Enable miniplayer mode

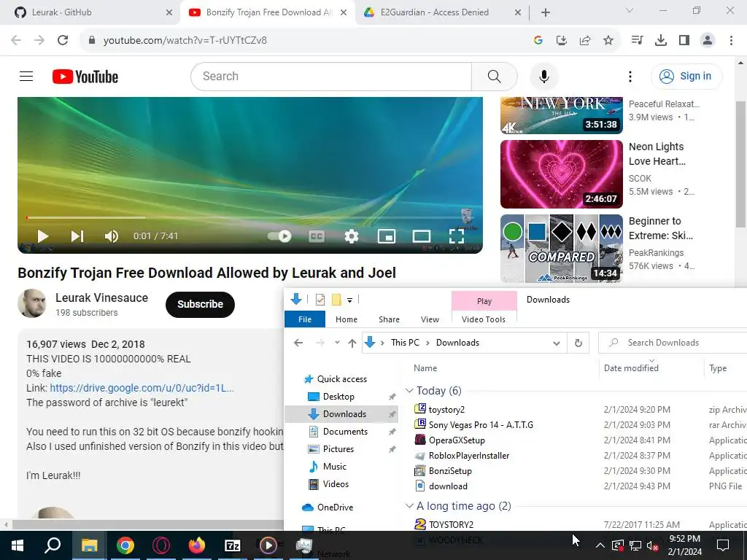coord(387,236)
